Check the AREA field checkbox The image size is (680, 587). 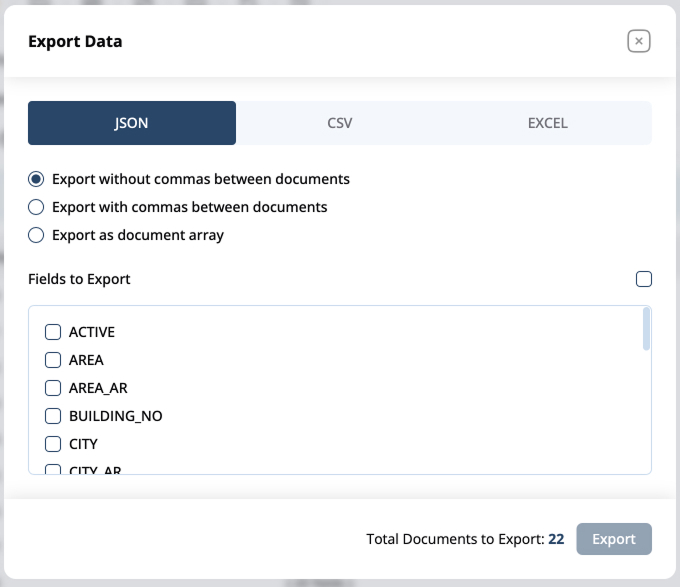pyautogui.click(x=53, y=360)
